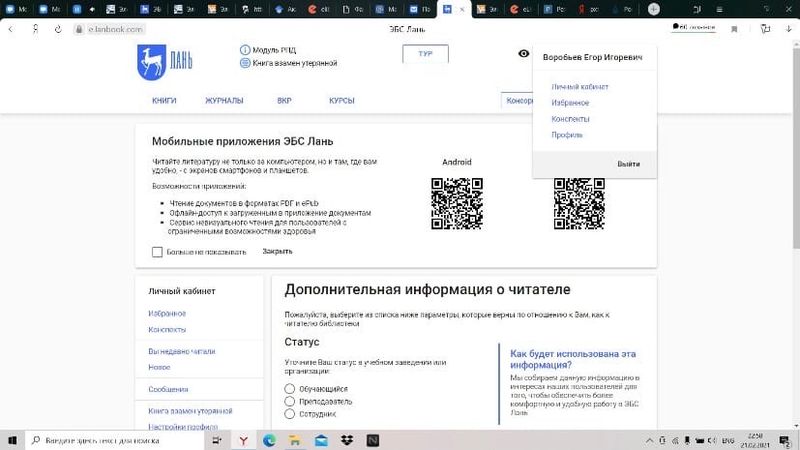Click Воробьев Егор Игоревич user name
800x450 pixels.
[592, 57]
